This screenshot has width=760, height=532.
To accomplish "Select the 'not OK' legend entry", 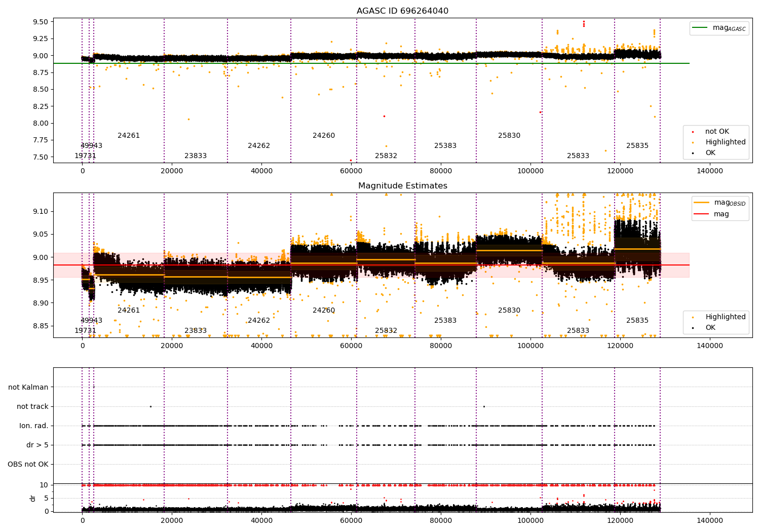I will click(x=717, y=132).
